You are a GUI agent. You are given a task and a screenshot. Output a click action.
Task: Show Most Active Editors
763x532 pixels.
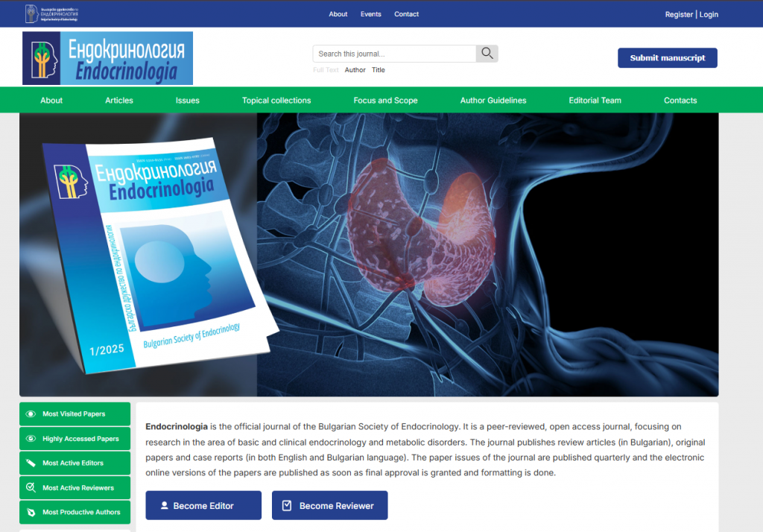(x=75, y=463)
